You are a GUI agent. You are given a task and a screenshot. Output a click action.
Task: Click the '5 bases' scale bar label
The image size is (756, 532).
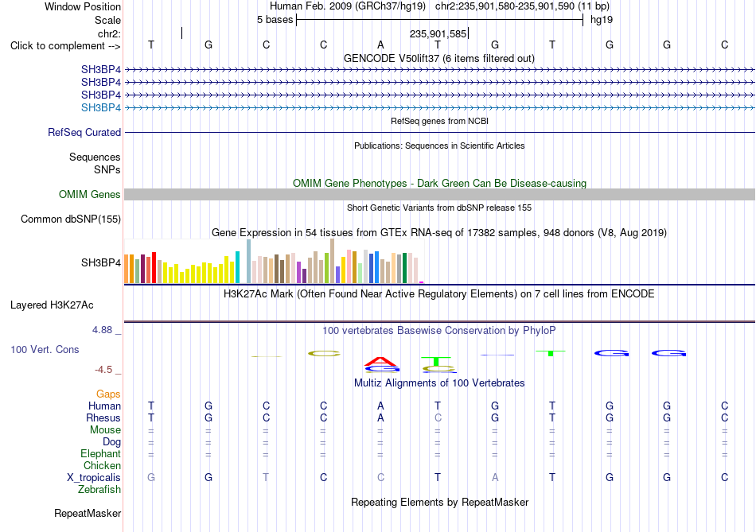[275, 20]
